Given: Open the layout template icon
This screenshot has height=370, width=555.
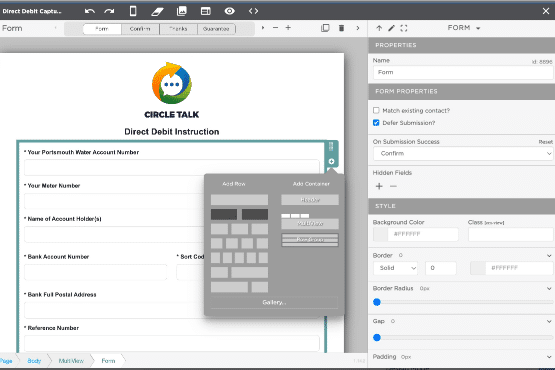Looking at the screenshot, I should point(206,11).
